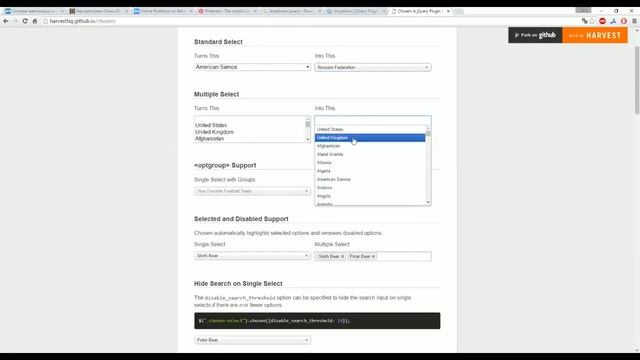Click the browser forward arrow
Viewport: 640px width, 360px height.
15,21
